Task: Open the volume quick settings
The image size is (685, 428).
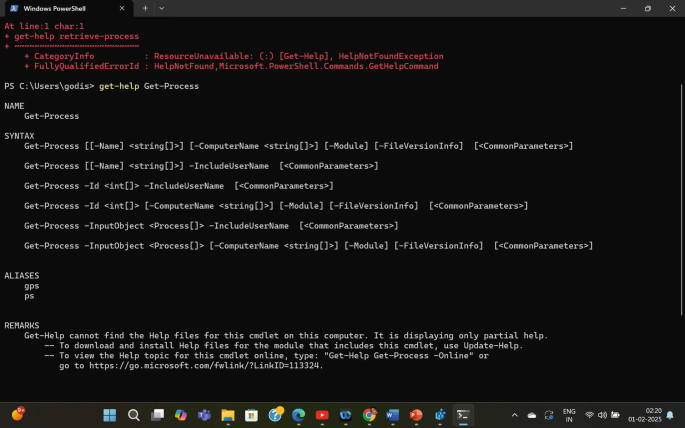Action: (x=604, y=415)
